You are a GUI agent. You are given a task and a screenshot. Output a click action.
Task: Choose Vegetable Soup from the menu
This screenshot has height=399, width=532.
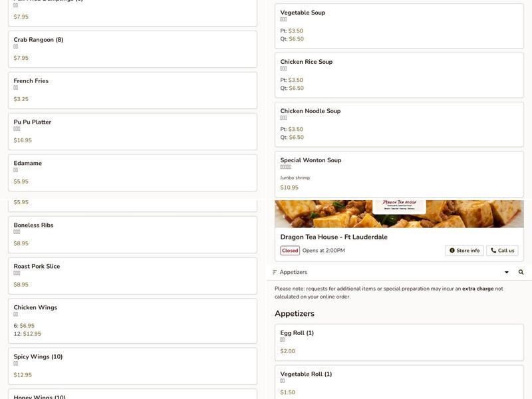(x=399, y=26)
